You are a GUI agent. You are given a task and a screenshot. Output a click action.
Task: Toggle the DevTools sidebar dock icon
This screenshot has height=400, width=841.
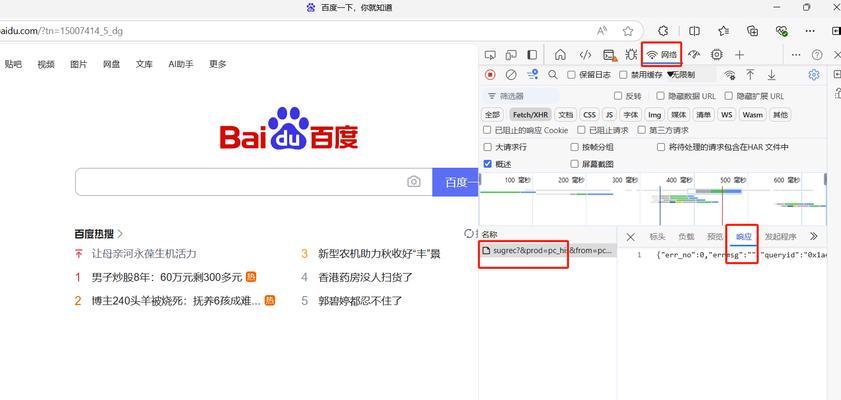click(532, 55)
